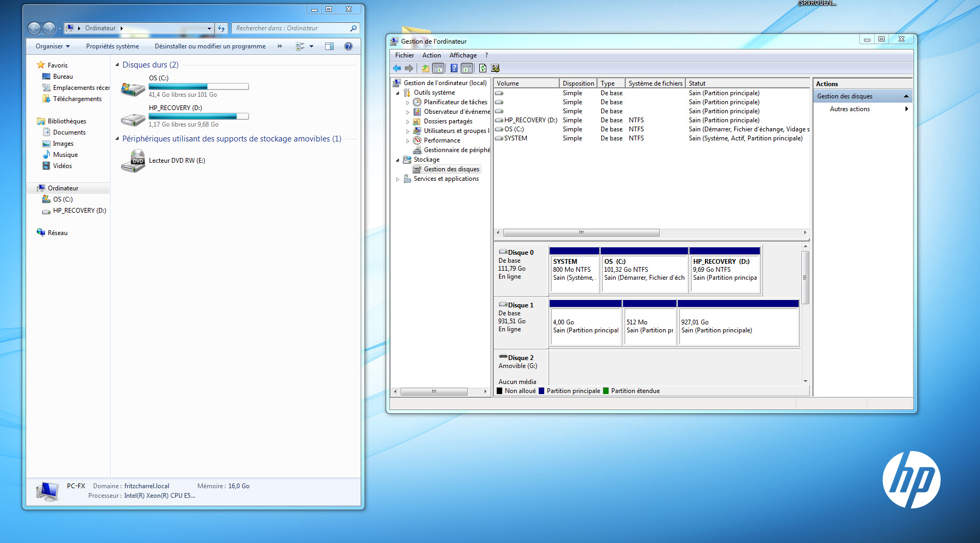Select HP_RECOVERY (D:) row in volume list

(652, 120)
